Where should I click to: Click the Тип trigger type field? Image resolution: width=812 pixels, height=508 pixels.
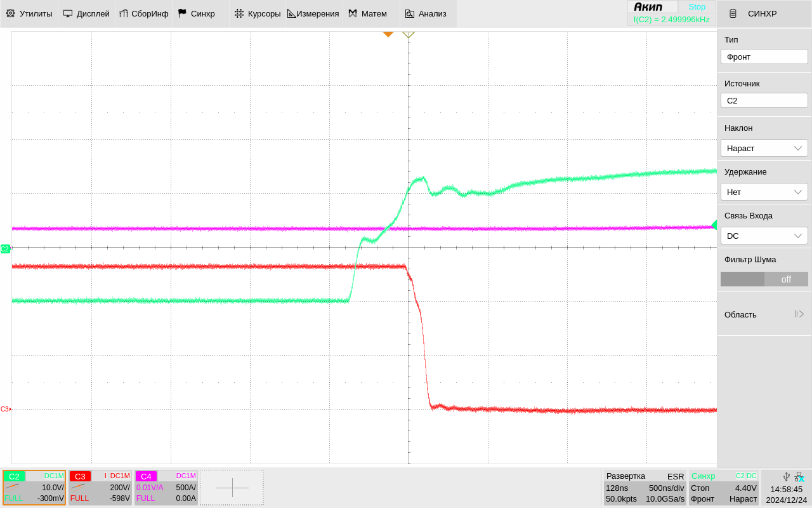(x=764, y=57)
